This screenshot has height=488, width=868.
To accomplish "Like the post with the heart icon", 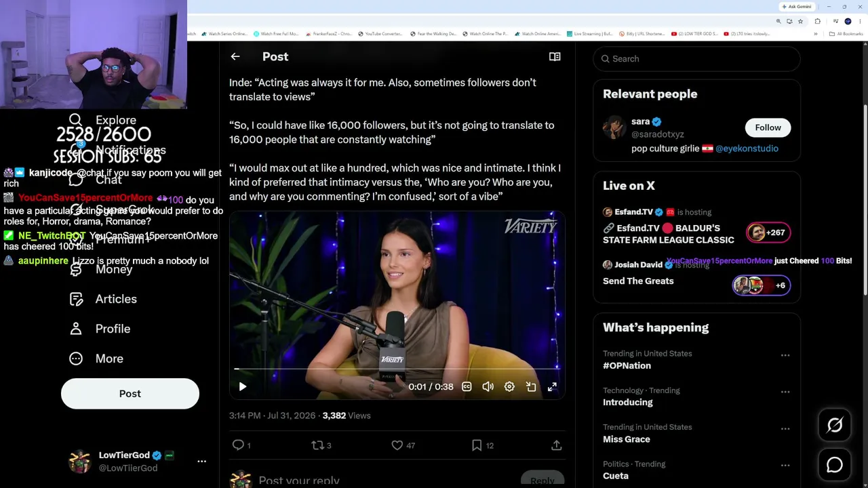I will coord(397,445).
